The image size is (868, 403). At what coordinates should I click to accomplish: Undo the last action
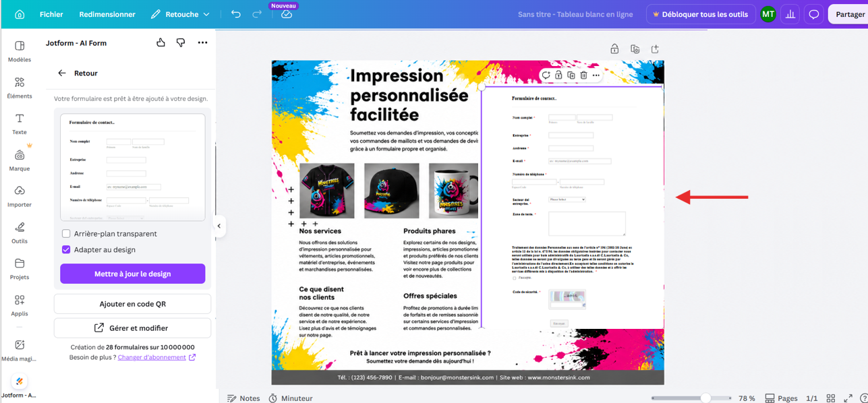click(235, 14)
